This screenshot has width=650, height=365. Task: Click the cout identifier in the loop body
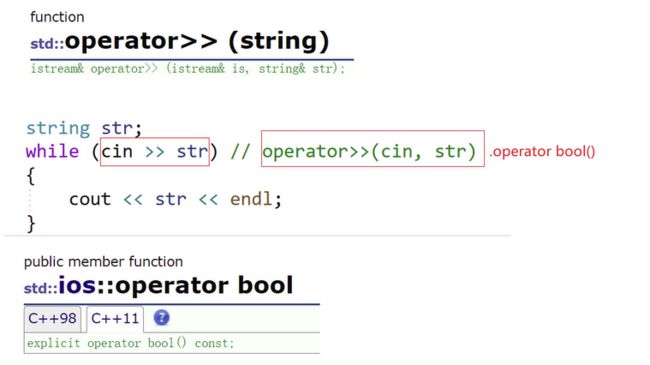[90, 200]
